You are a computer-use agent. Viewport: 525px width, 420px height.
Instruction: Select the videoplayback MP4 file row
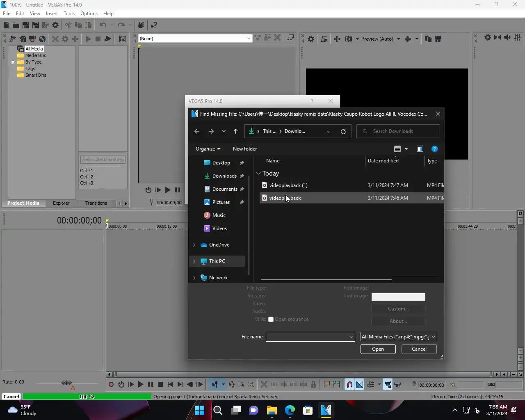point(352,198)
